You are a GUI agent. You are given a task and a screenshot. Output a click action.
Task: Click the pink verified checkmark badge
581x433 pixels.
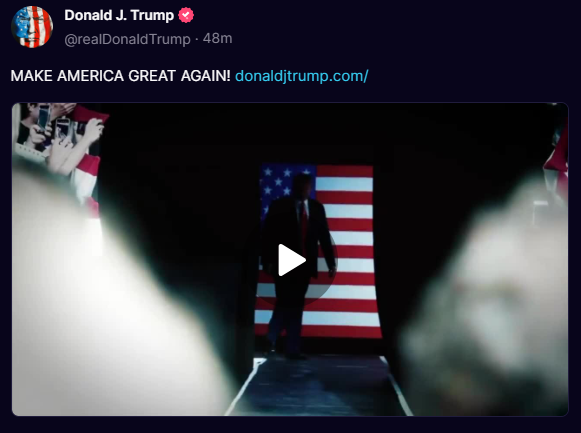[x=186, y=15]
